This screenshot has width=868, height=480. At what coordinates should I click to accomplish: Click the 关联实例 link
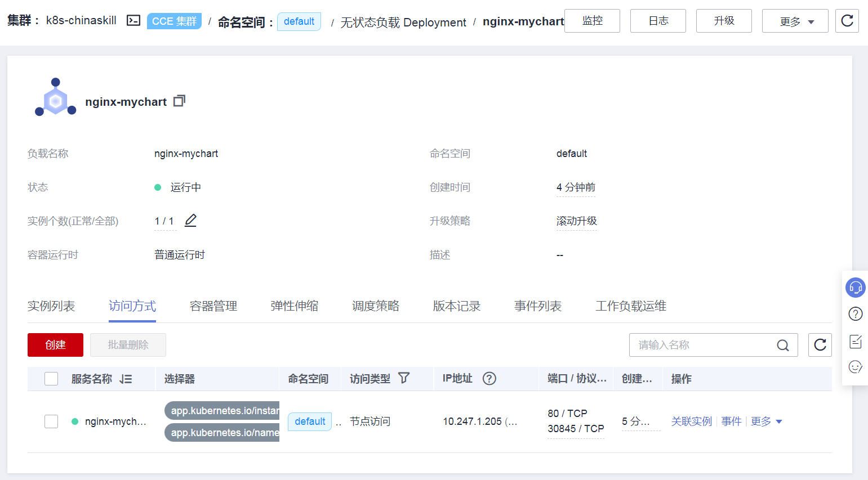point(691,421)
